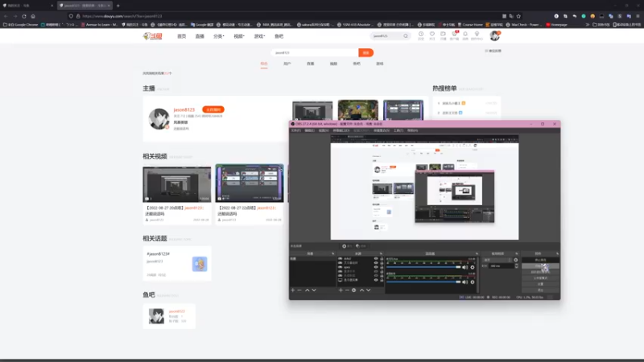Click the 退出 button in OBS Controls panel
This screenshot has height=362, width=644.
[x=540, y=290]
